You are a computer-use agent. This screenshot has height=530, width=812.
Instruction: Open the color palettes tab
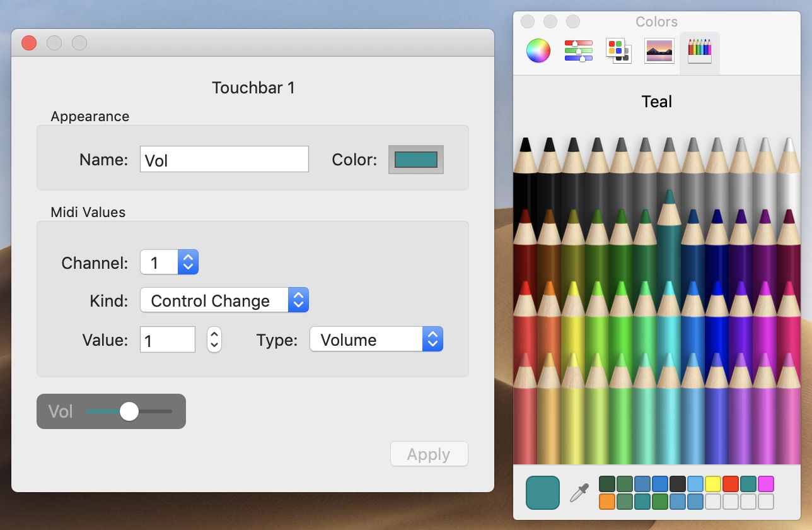coord(618,50)
